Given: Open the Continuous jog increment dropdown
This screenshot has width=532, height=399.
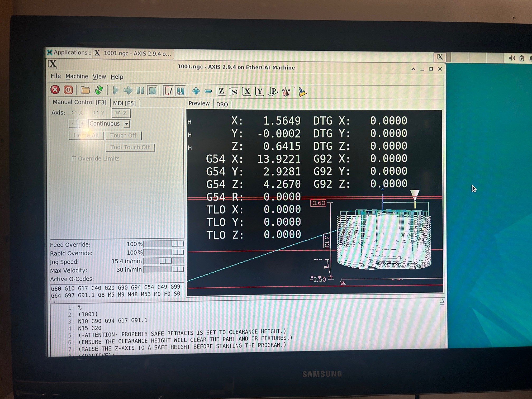Looking at the screenshot, I should (127, 124).
